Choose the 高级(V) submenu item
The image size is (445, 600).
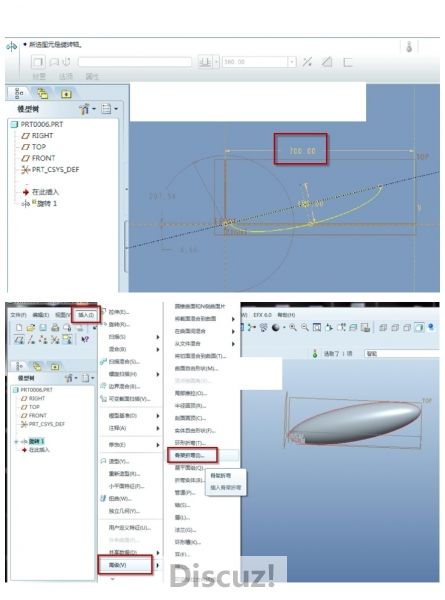coord(117,565)
